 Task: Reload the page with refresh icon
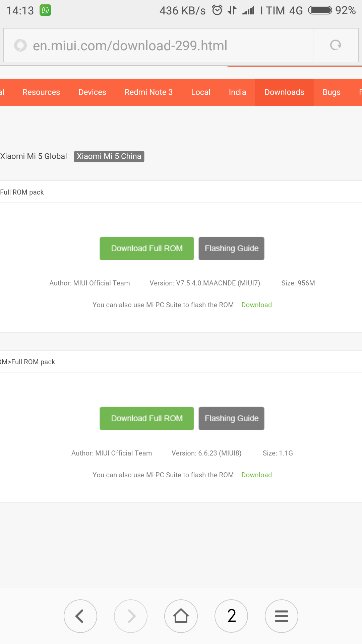336,45
